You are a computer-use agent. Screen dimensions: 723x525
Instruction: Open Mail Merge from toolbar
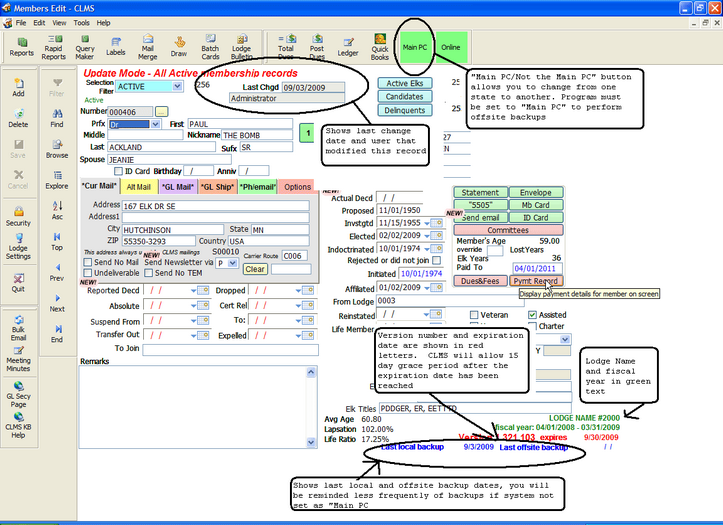pyautogui.click(x=147, y=46)
